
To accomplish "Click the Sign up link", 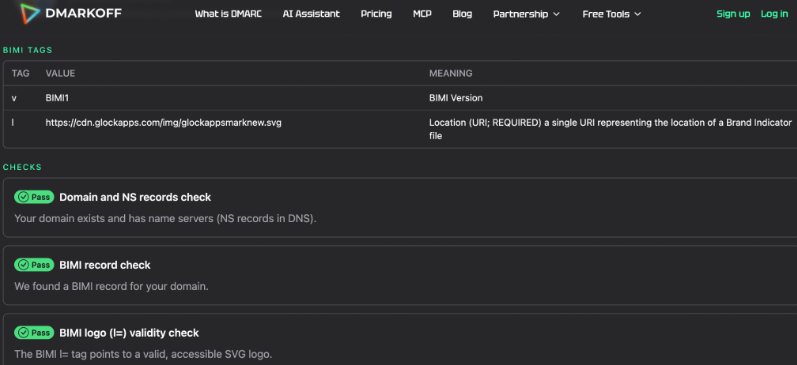I will click(x=733, y=14).
